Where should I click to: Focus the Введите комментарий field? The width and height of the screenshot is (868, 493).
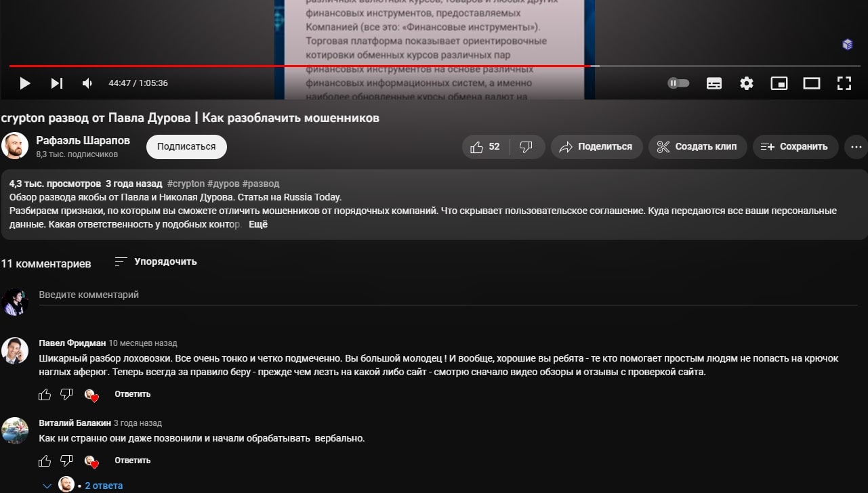click(448, 295)
